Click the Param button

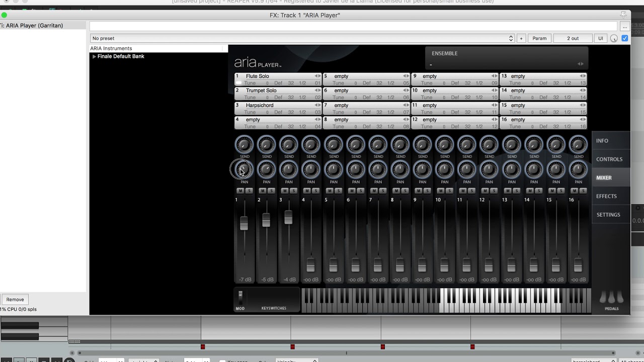pos(539,38)
